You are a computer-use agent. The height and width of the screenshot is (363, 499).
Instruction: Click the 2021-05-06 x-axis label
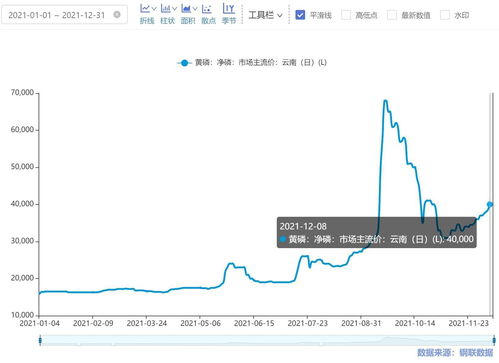point(200,323)
